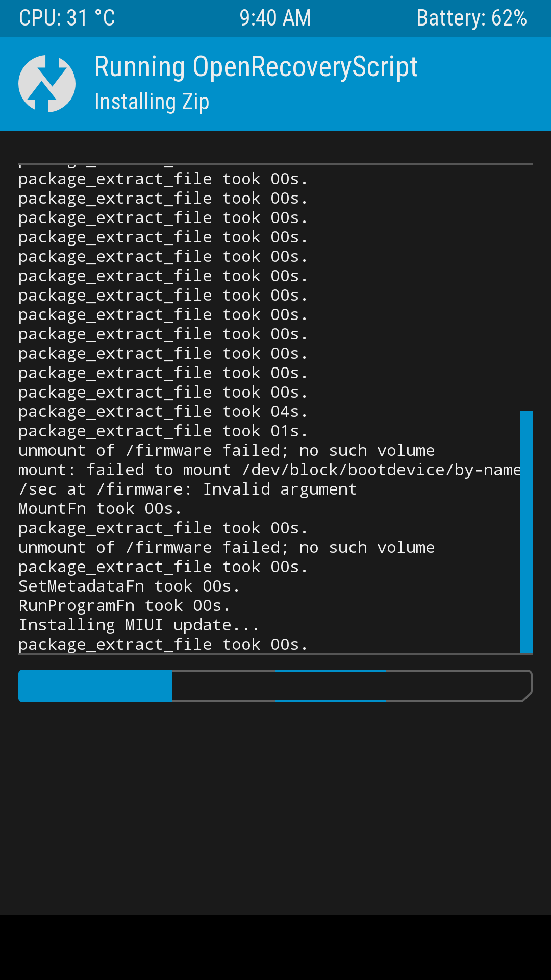Click the CPU temperature readout
The width and height of the screenshot is (551, 980).
click(67, 18)
